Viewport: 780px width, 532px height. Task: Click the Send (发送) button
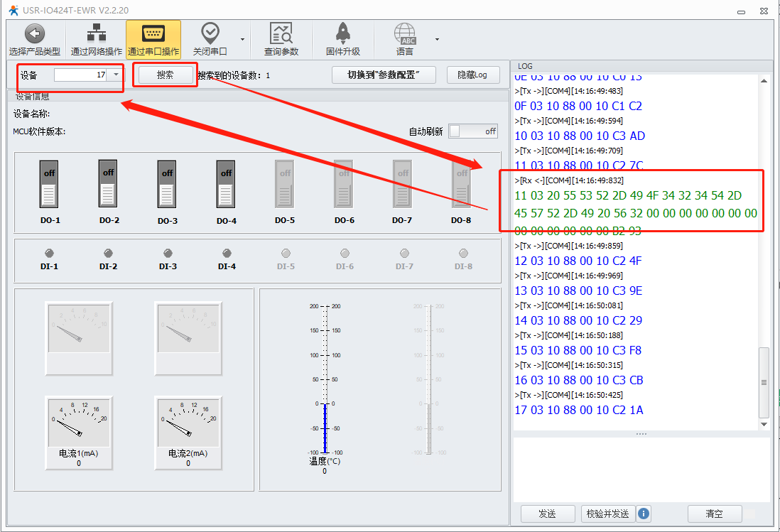[x=548, y=514]
